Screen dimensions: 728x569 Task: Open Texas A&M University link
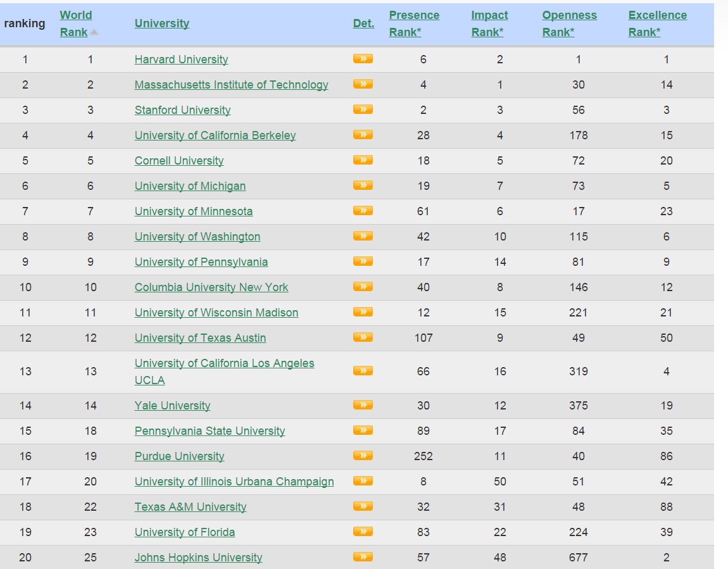tap(191, 507)
